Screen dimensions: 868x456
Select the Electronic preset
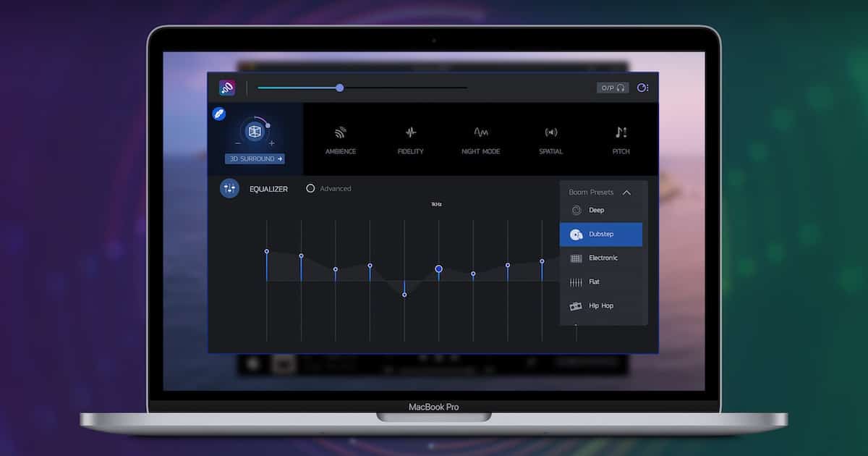[x=603, y=258]
